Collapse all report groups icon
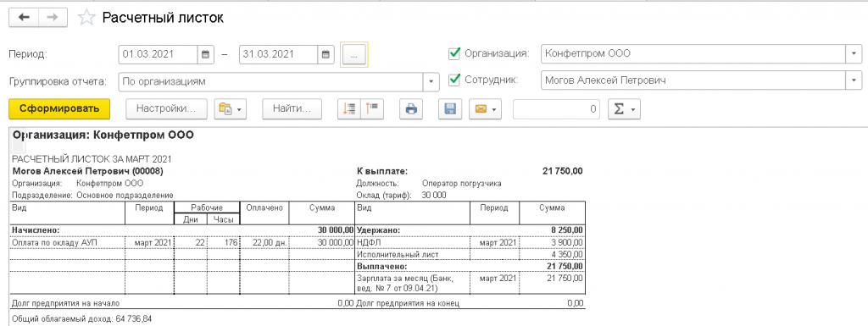This screenshot has height=326, width=868. click(349, 109)
